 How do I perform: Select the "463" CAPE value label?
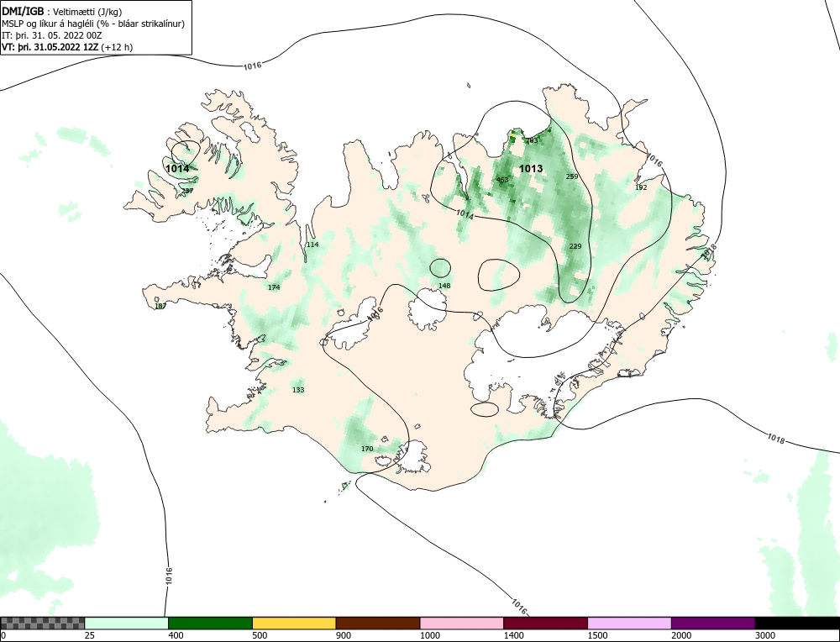[x=502, y=180]
